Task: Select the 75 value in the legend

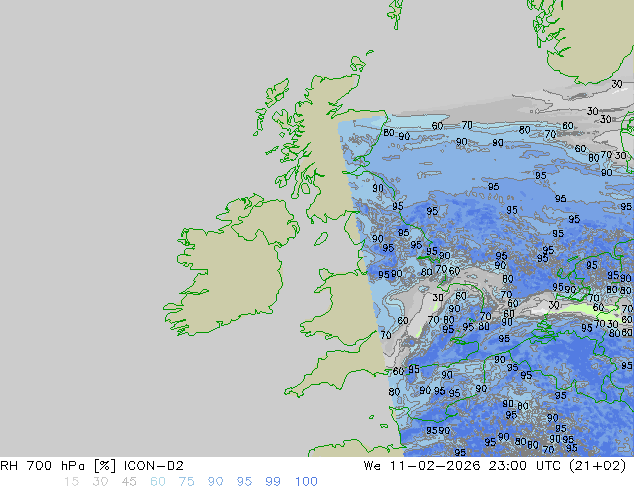Action: [186, 482]
